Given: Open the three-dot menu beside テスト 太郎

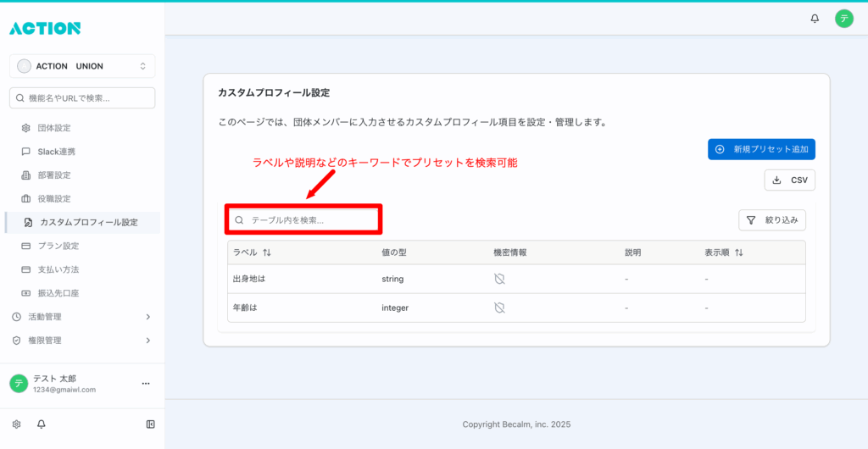Looking at the screenshot, I should [x=145, y=384].
